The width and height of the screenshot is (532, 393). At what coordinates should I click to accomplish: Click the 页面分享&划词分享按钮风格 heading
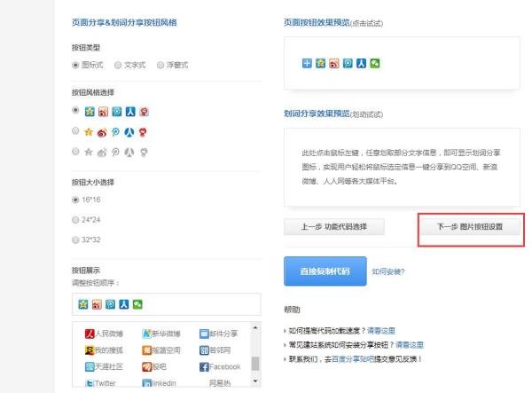pyautogui.click(x=124, y=22)
